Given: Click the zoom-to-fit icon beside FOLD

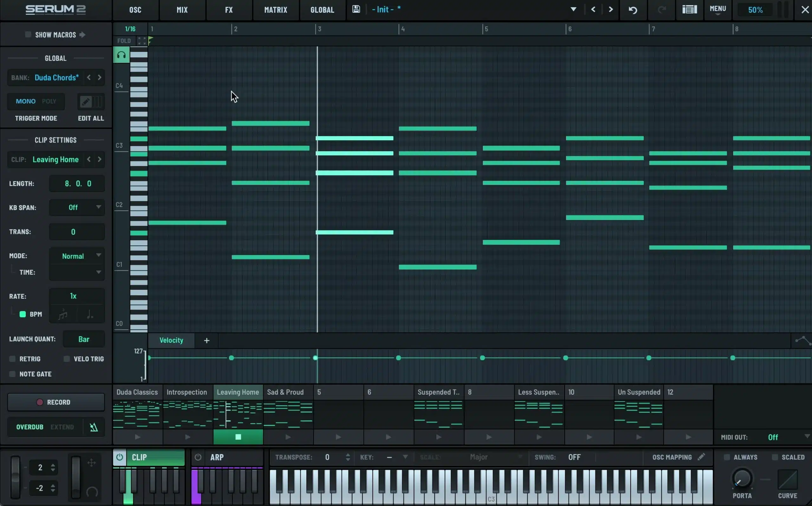Looking at the screenshot, I should tap(142, 41).
